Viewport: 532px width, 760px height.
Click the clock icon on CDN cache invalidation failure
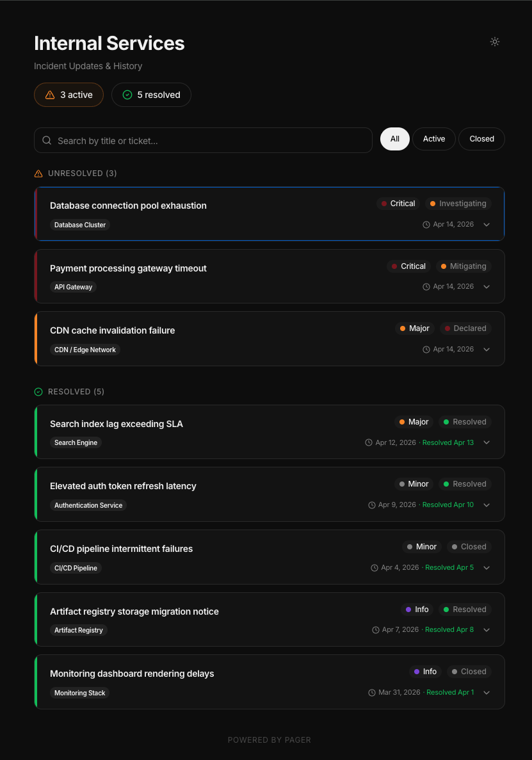pyautogui.click(x=426, y=349)
